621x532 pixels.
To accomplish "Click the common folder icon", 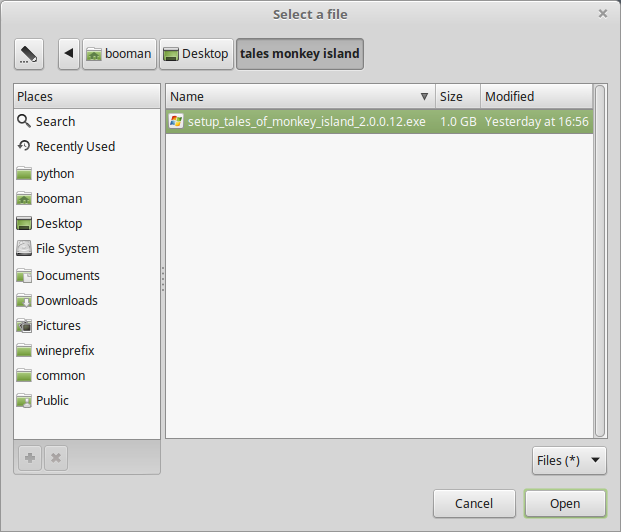I will (24, 375).
